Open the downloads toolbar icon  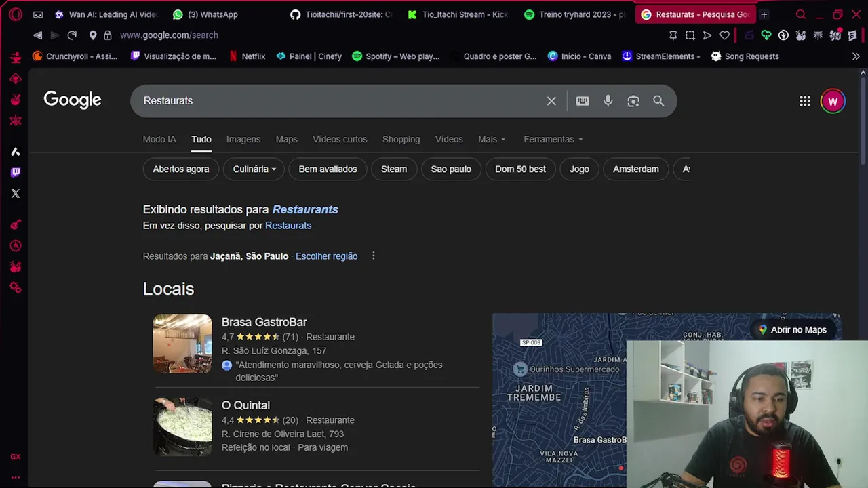coord(783,35)
